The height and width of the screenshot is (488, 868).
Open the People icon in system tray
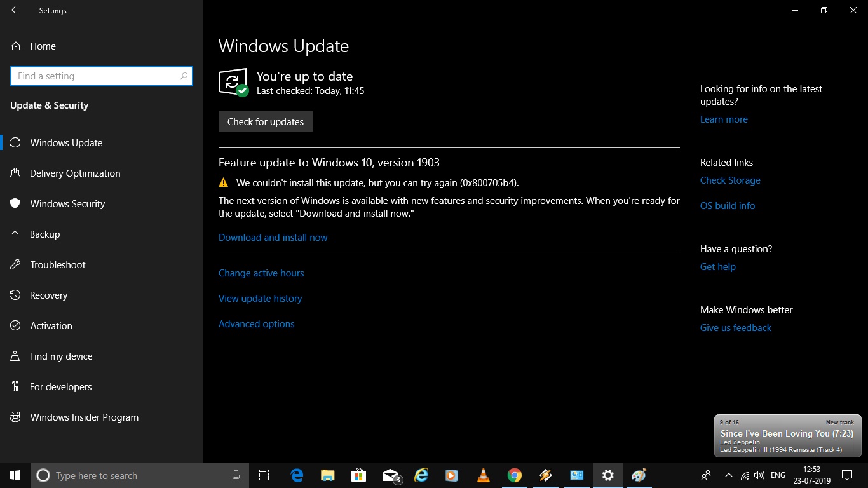tap(706, 475)
